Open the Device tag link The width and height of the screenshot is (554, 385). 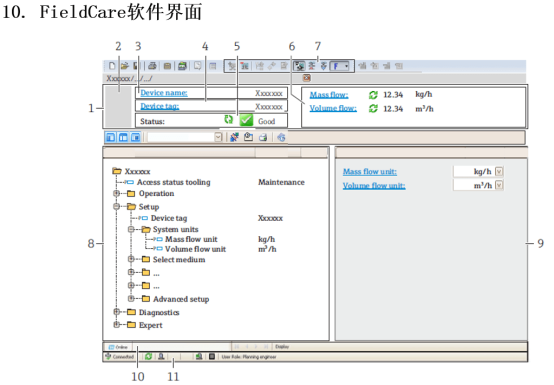coord(160,106)
